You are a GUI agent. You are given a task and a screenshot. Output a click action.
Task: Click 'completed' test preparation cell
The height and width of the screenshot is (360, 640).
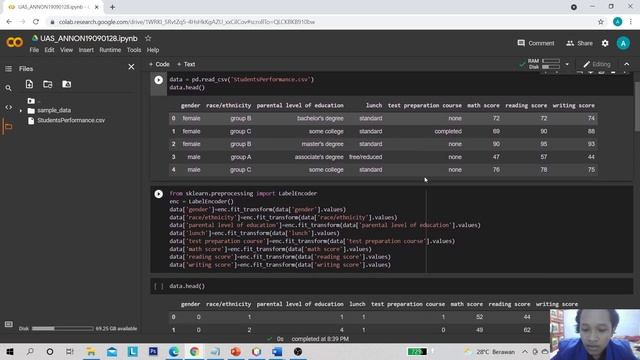point(448,131)
